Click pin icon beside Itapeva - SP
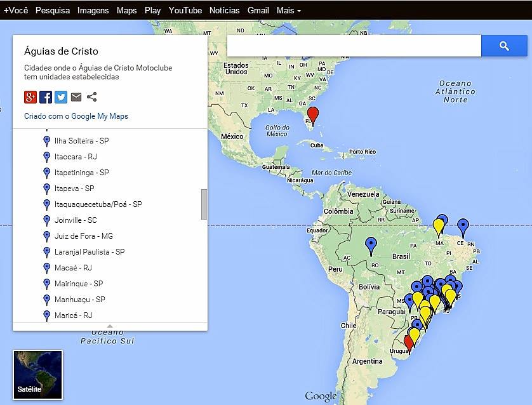532x405 pixels. [47, 189]
